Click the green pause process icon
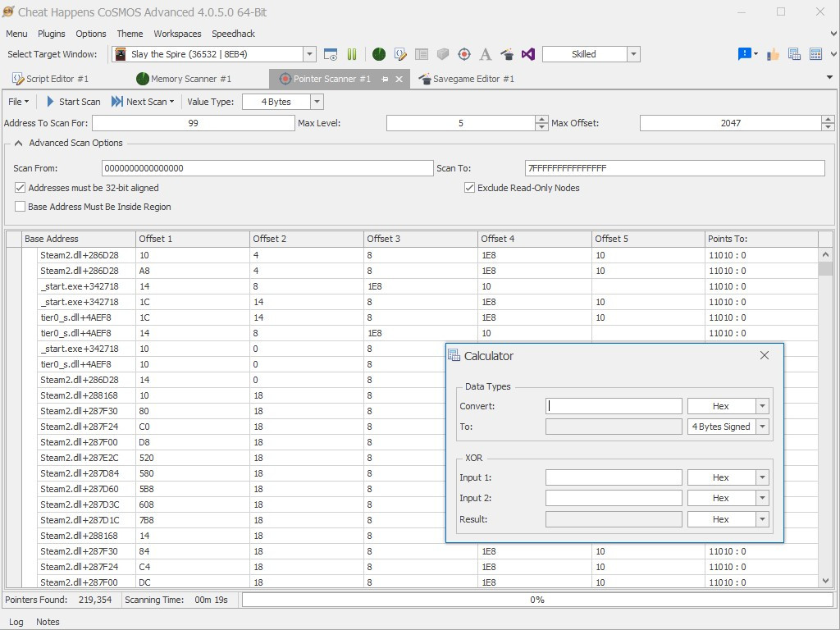 point(352,54)
